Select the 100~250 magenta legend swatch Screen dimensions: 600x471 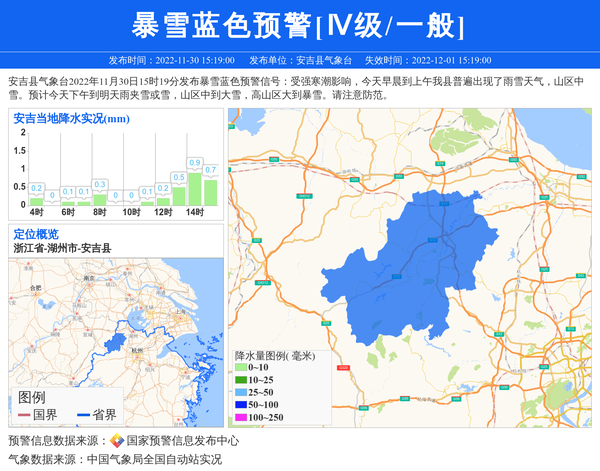tap(241, 417)
